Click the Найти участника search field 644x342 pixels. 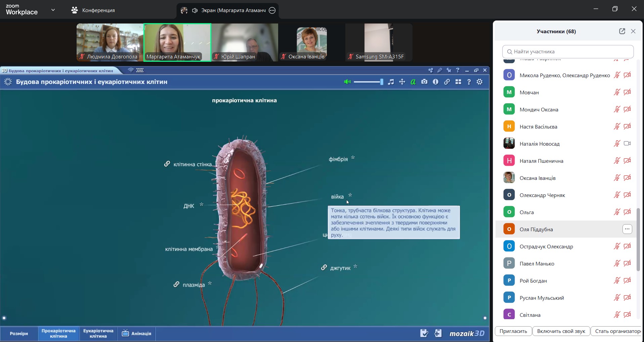568,52
